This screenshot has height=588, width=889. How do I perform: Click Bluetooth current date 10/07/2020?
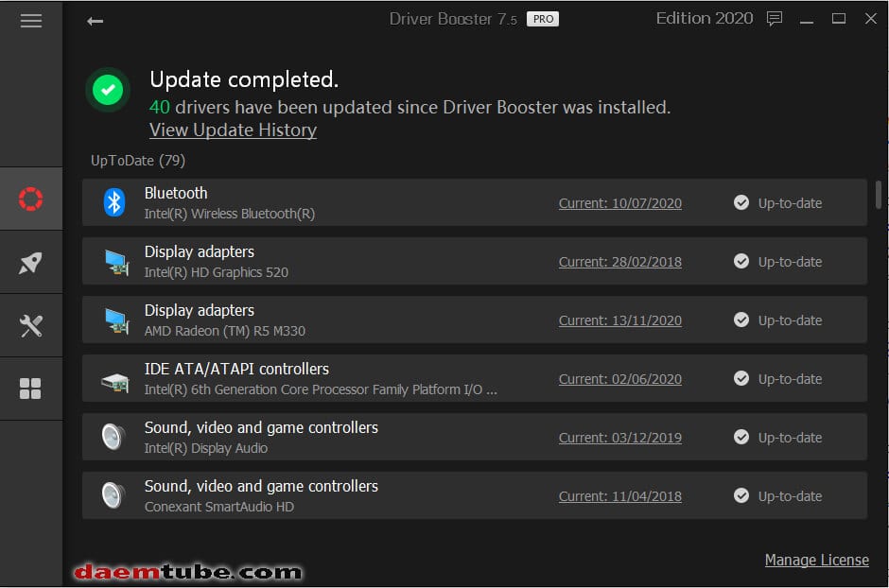coord(619,203)
